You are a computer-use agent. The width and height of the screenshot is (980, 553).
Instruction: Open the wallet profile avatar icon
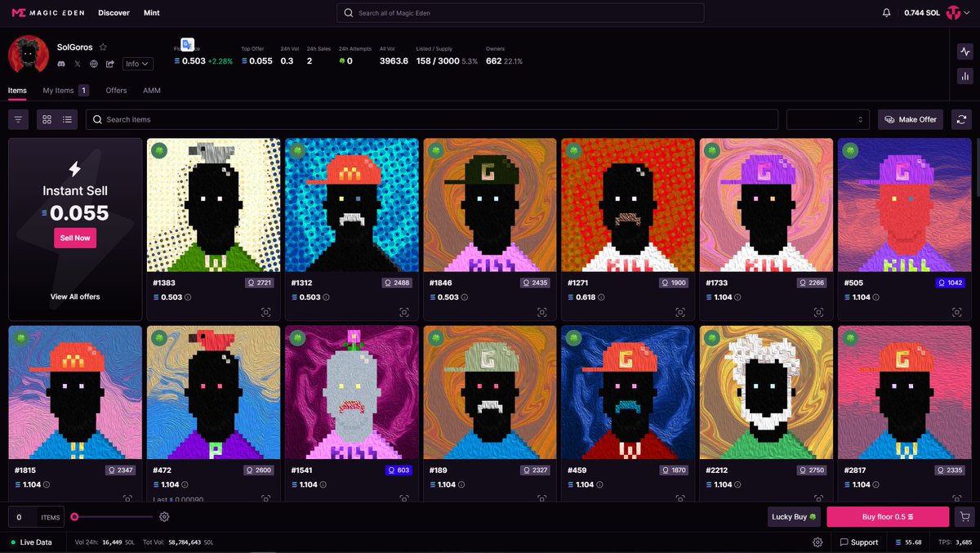pyautogui.click(x=953, y=13)
